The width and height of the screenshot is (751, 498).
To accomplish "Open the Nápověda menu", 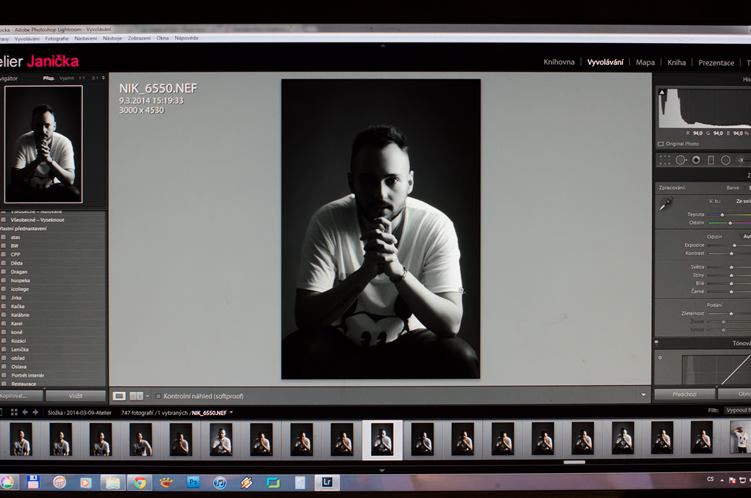I will point(186,38).
